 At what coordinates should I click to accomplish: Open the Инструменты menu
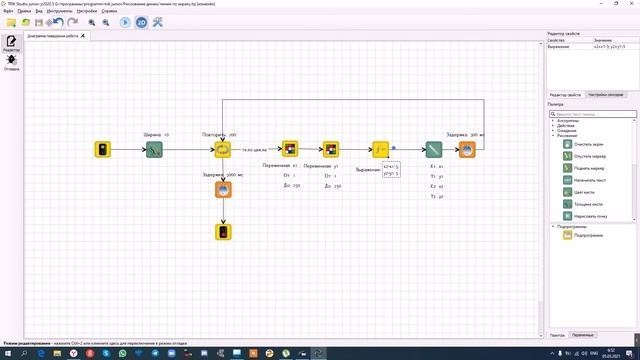(x=60, y=11)
